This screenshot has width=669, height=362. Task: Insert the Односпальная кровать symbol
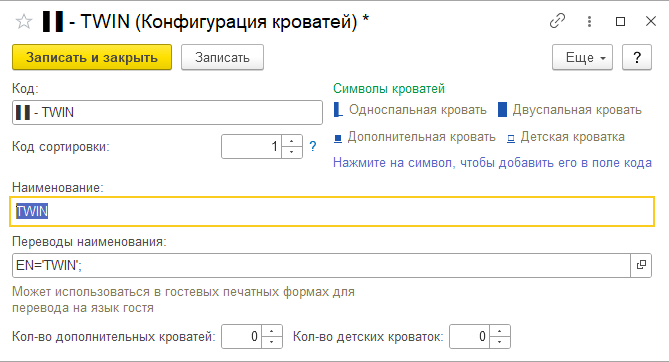click(337, 110)
